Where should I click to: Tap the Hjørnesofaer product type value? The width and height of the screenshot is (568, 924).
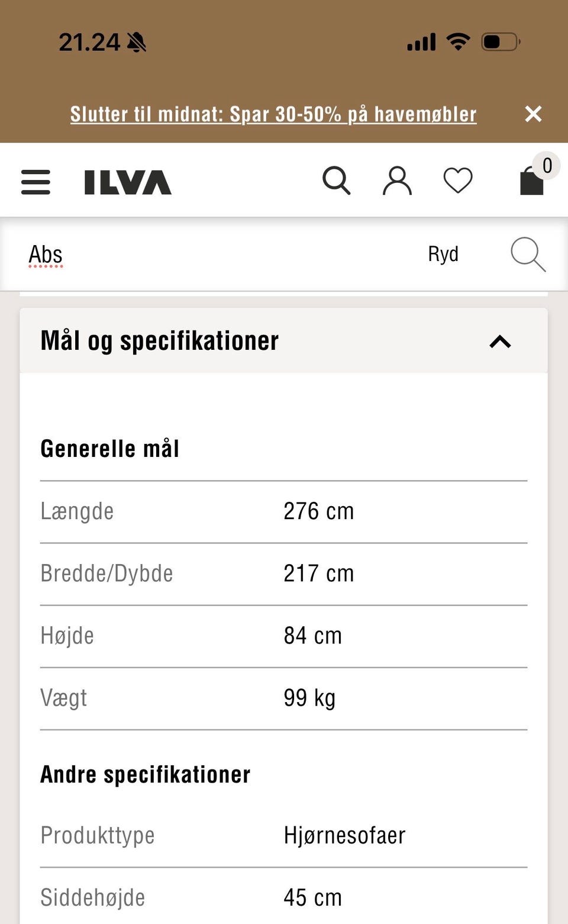coord(344,835)
